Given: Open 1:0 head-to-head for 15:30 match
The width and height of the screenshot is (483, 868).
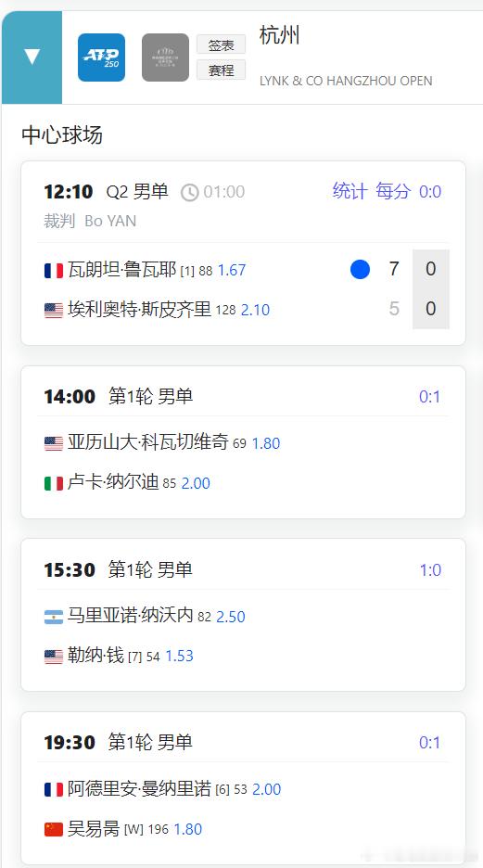Looking at the screenshot, I should coord(430,570).
